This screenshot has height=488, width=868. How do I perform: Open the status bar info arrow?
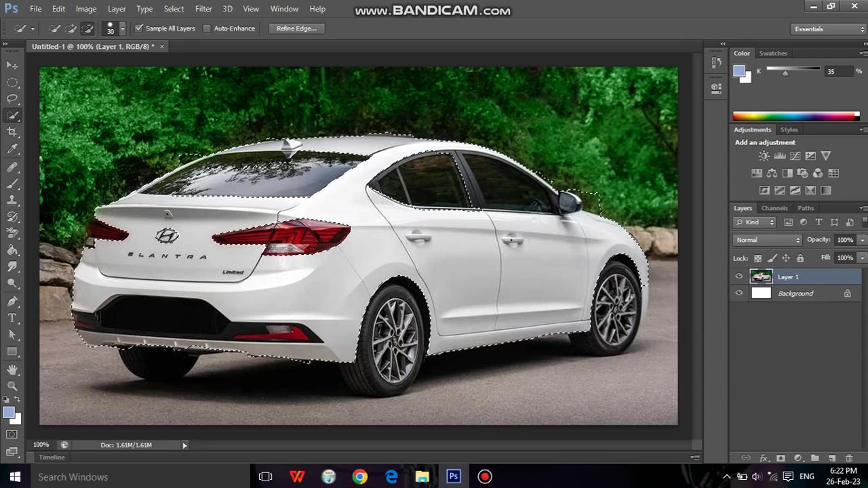pos(184,445)
